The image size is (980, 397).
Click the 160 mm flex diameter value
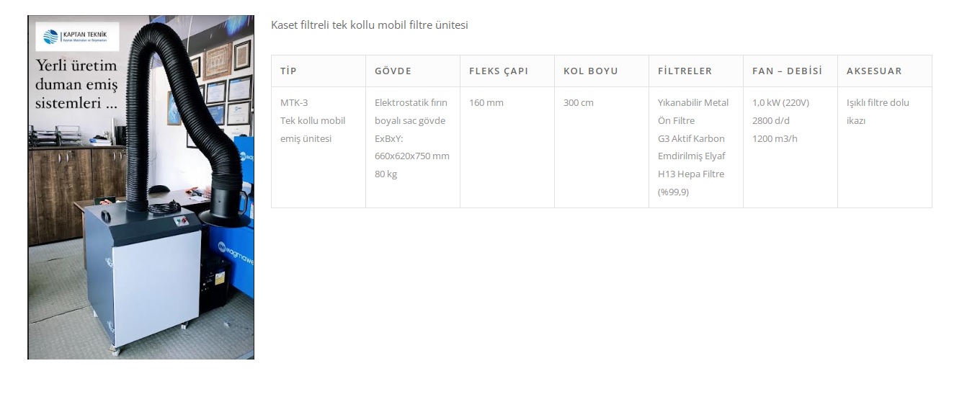[486, 103]
